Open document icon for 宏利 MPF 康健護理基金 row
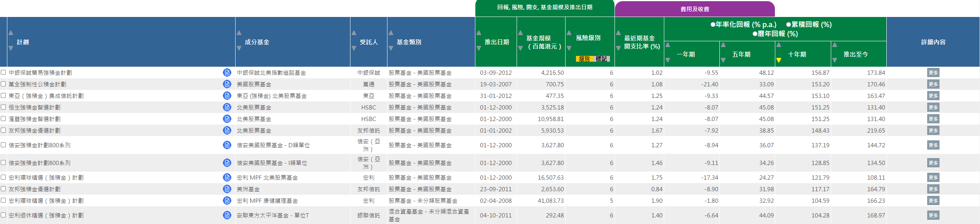Viewport: 980px width, 224px height. [227, 200]
